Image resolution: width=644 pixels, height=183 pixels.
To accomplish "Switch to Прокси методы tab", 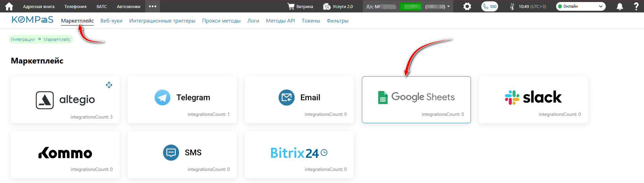I will point(221,21).
